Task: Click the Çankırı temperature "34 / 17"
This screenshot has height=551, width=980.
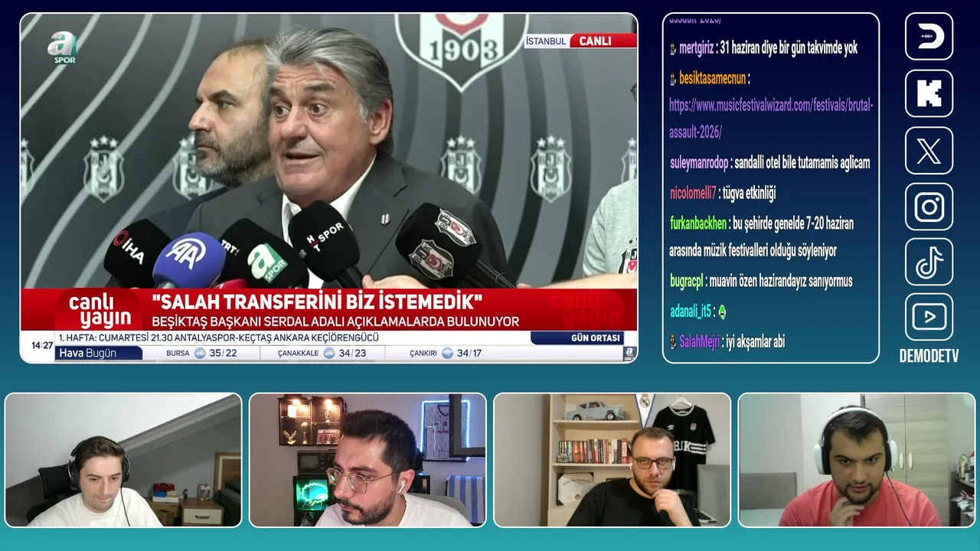Action: (x=469, y=353)
